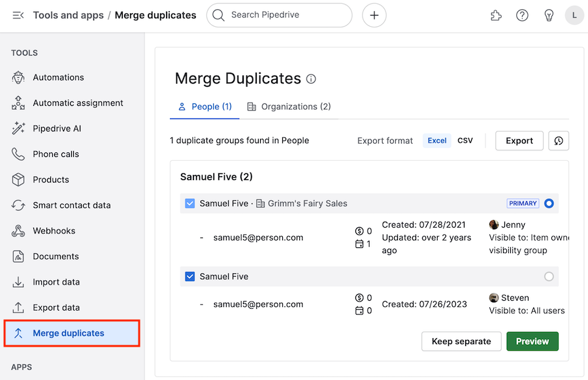Click the Automatic assignment icon
The width and height of the screenshot is (588, 380).
[x=18, y=103]
